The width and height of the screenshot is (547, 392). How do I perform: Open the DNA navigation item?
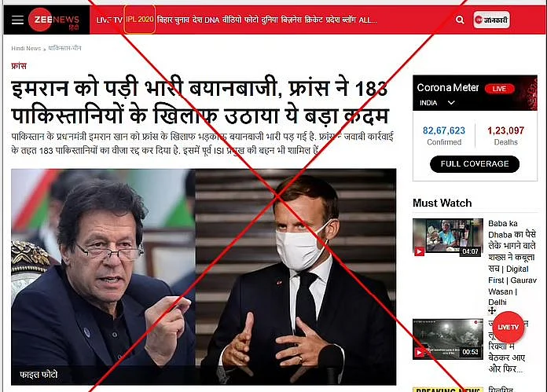(211, 20)
